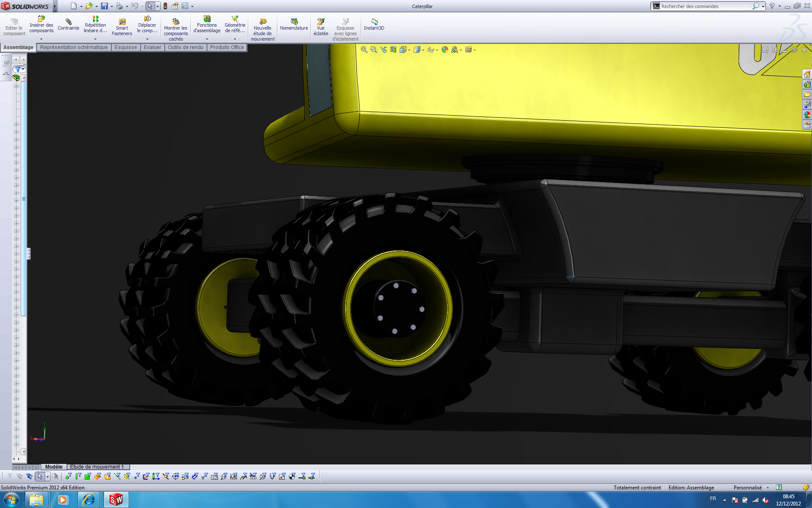Open Représentation schématique tab

point(74,47)
